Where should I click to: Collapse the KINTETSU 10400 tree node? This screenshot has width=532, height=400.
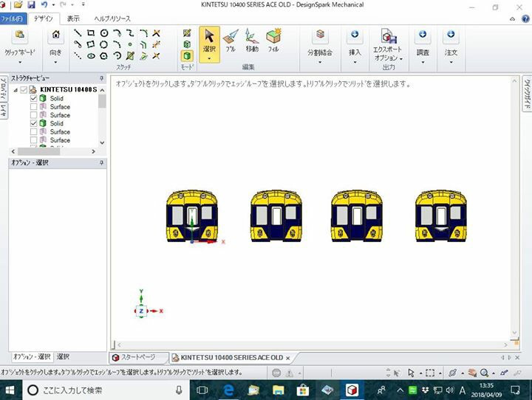[16, 90]
